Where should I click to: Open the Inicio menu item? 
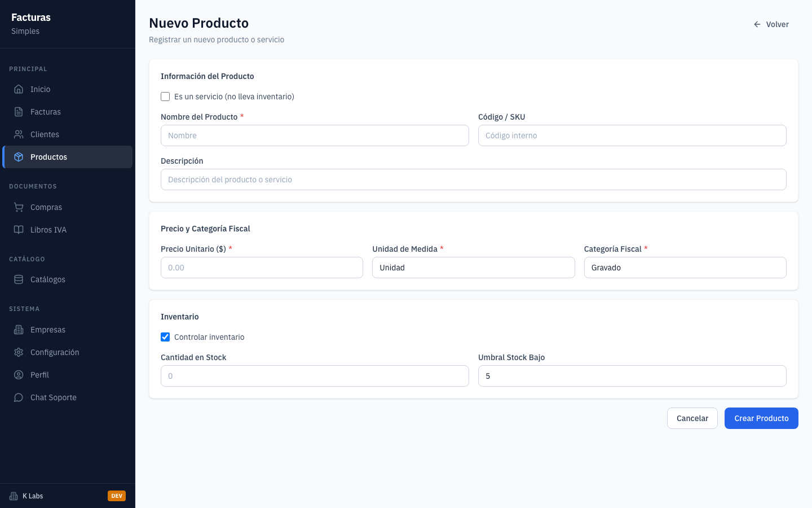68,89
